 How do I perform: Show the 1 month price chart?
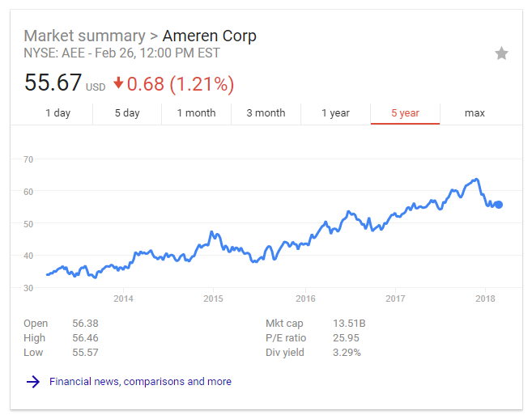coord(197,113)
